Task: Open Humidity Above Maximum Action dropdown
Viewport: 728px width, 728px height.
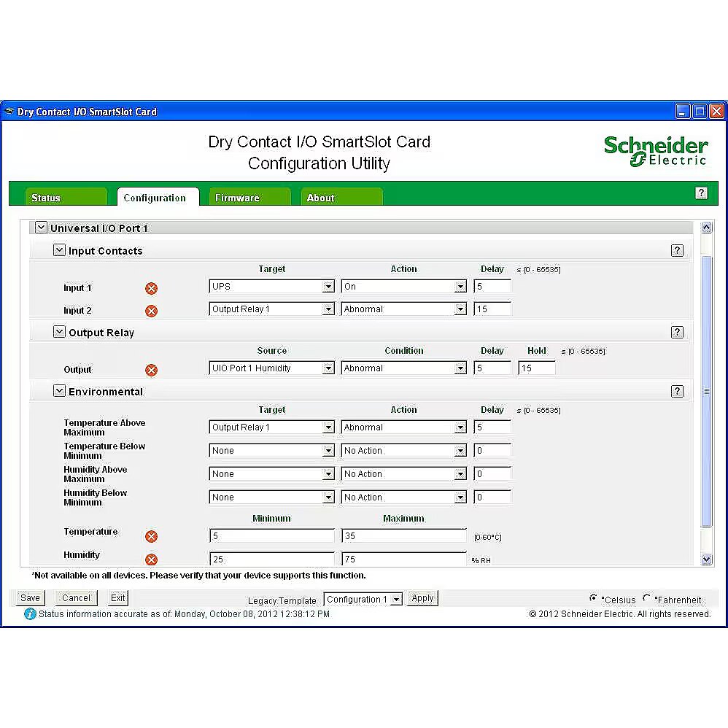Action: pyautogui.click(x=403, y=474)
